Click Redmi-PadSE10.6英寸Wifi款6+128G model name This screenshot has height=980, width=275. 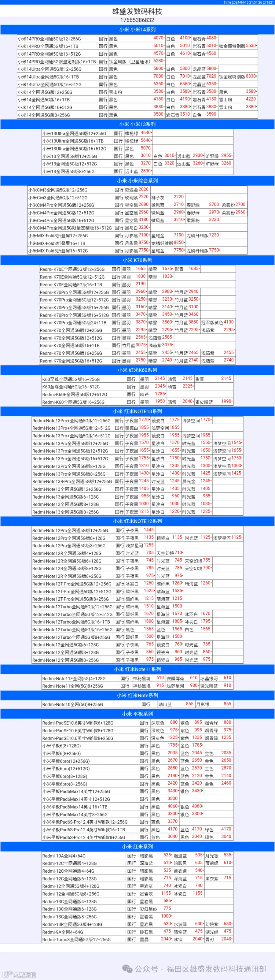(x=78, y=723)
